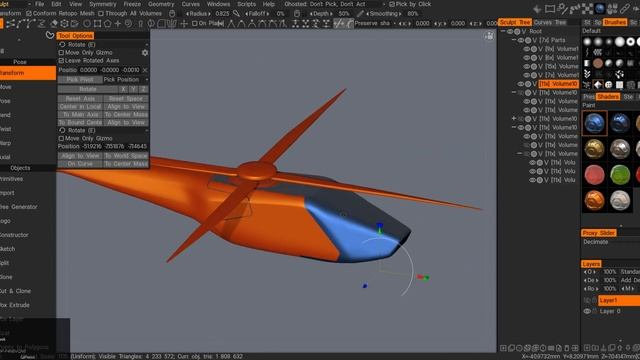Switch to the Curves Tree tab

[x=549, y=22]
